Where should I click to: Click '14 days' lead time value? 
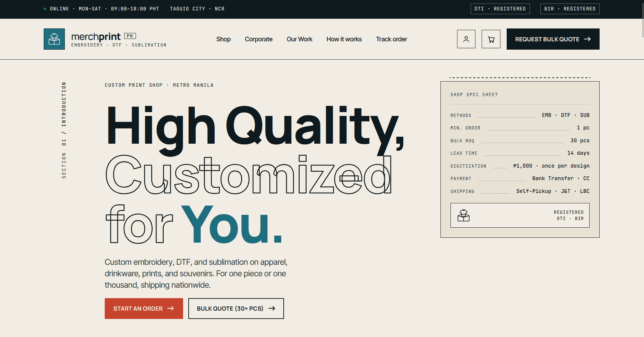point(578,153)
